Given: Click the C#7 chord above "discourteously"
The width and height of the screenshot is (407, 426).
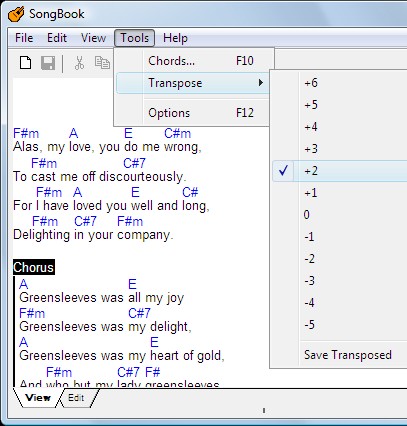Looking at the screenshot, I should click(x=134, y=163).
